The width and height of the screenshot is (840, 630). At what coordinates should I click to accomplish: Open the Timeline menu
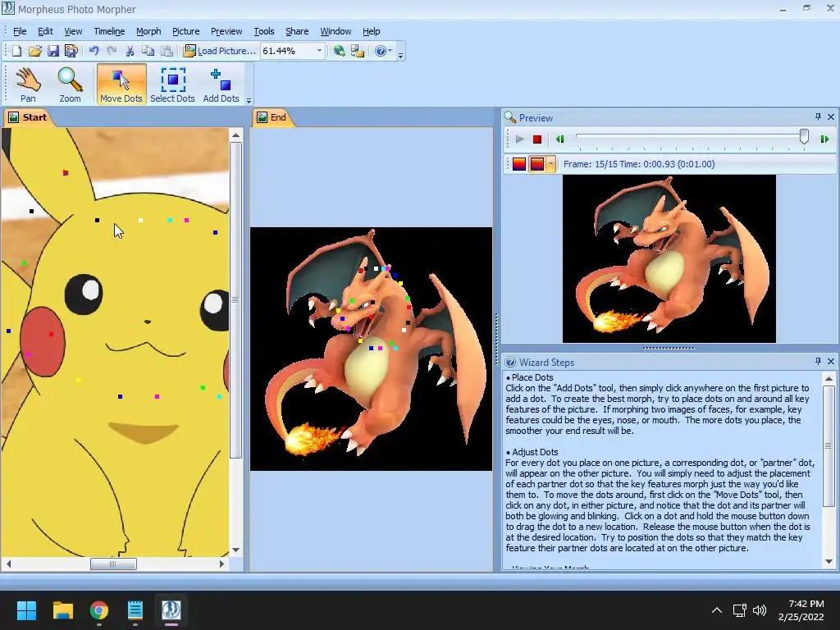(109, 31)
